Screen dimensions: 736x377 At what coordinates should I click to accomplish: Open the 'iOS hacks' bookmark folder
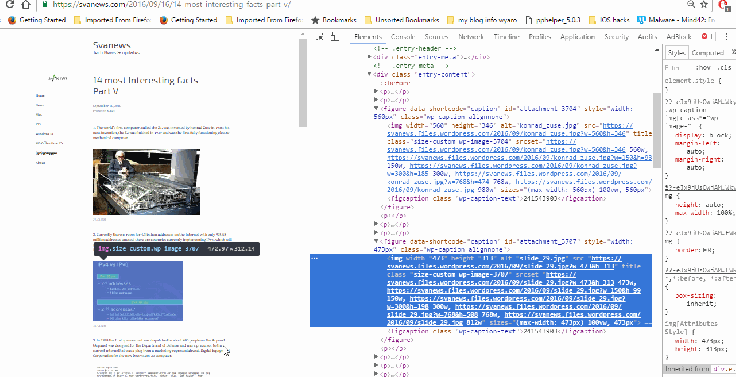609,20
